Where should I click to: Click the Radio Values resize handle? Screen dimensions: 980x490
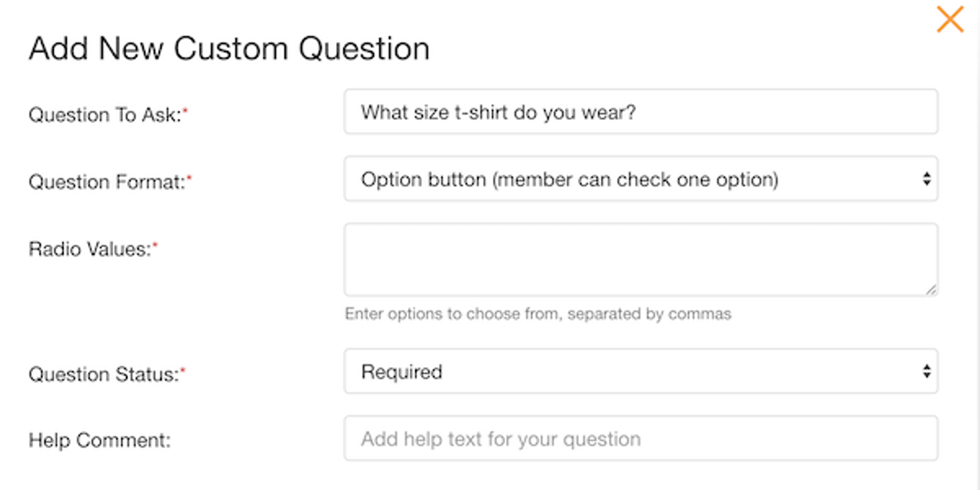click(930, 290)
